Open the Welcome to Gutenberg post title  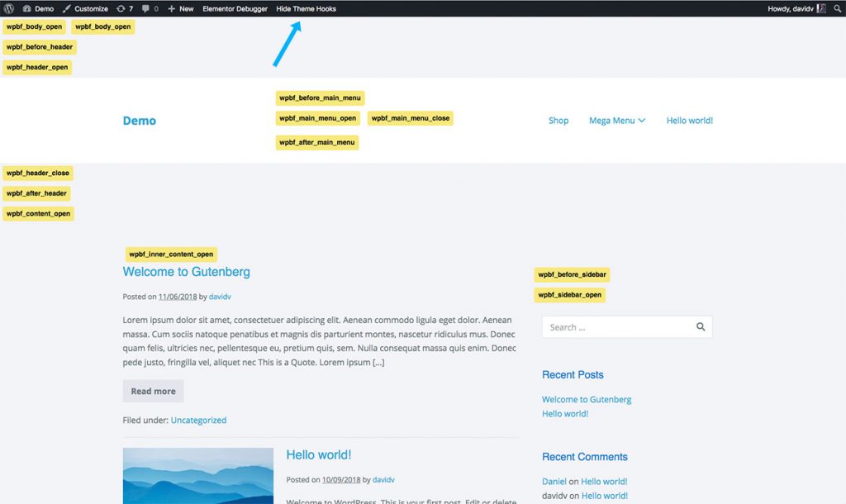[186, 272]
